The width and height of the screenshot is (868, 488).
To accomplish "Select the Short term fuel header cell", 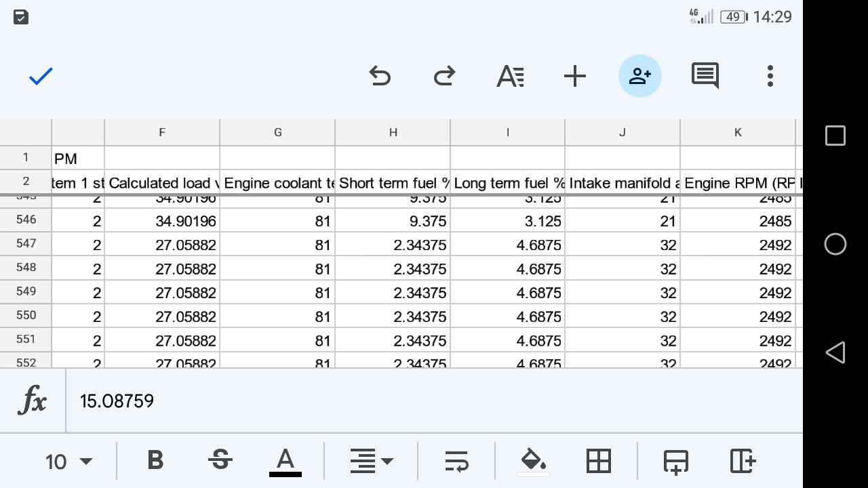I will (x=393, y=182).
